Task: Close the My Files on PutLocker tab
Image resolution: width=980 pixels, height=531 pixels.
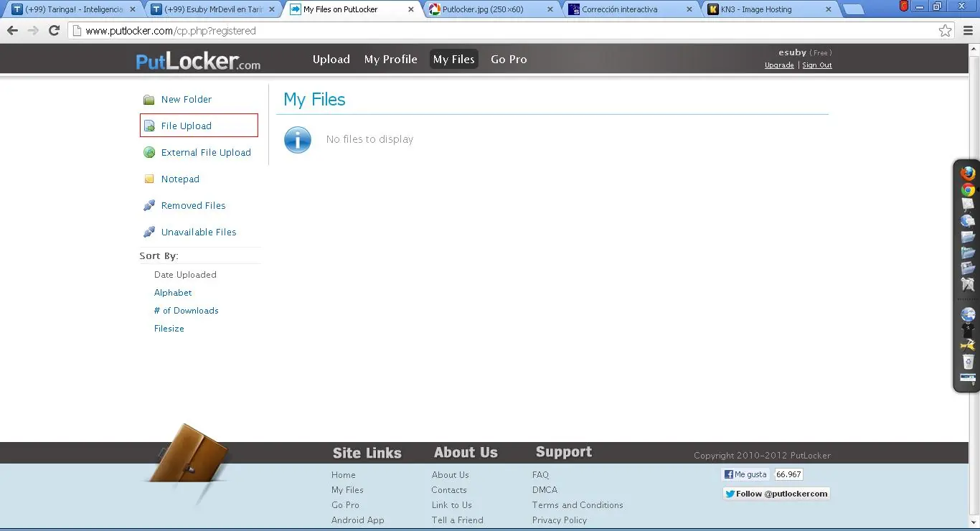Action: click(411, 10)
